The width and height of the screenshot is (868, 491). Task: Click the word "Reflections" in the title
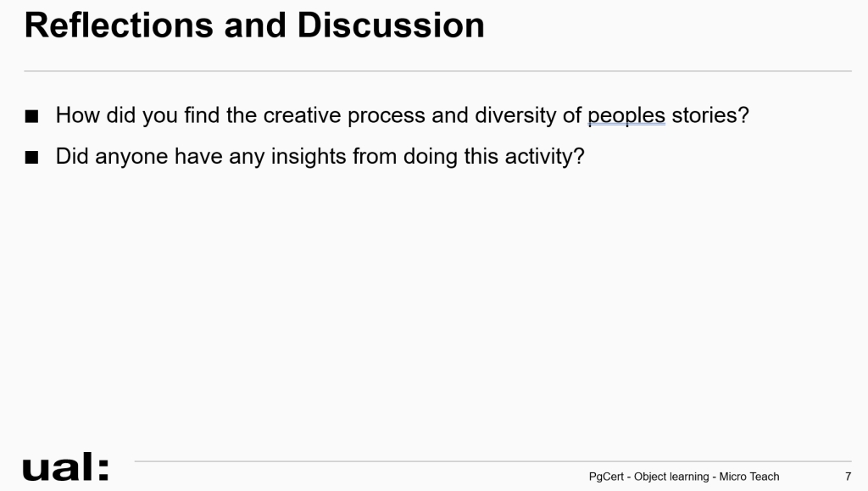click(119, 25)
